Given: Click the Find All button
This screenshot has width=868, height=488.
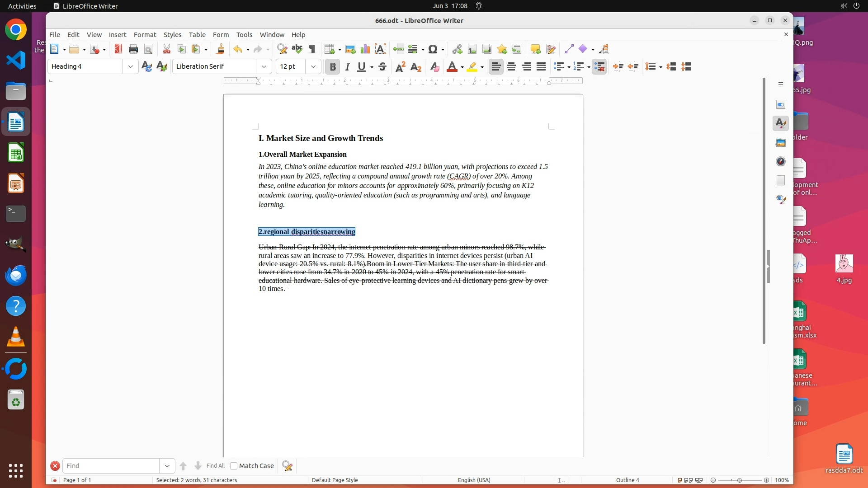Looking at the screenshot, I should point(215,466).
